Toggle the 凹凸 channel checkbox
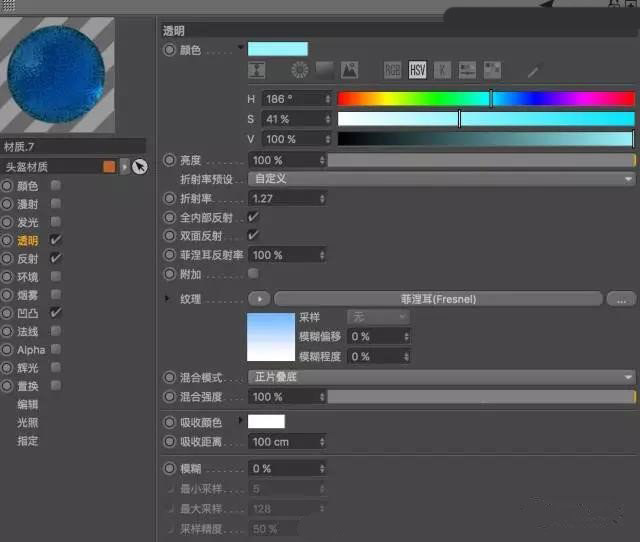 click(x=56, y=313)
